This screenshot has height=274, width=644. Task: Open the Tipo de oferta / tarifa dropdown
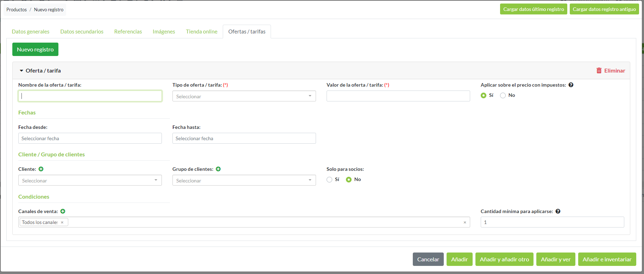click(244, 96)
